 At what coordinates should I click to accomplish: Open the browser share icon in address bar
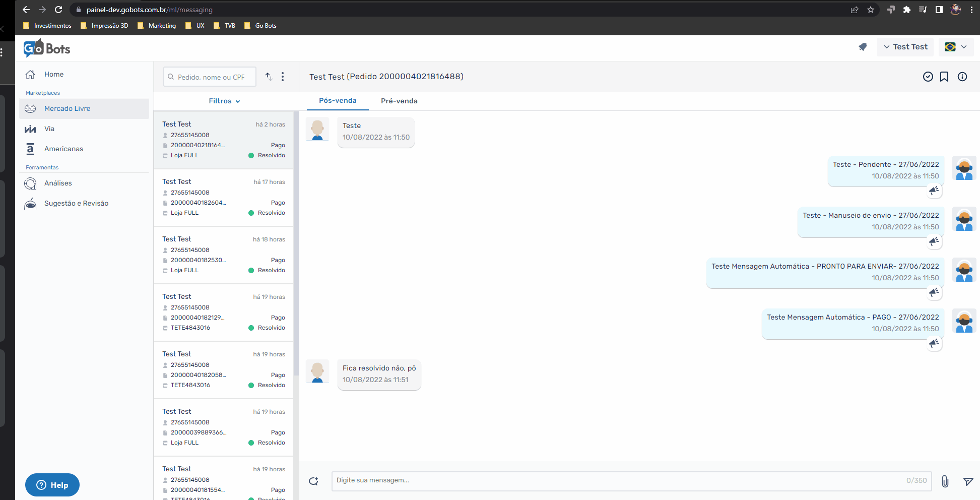pos(855,10)
